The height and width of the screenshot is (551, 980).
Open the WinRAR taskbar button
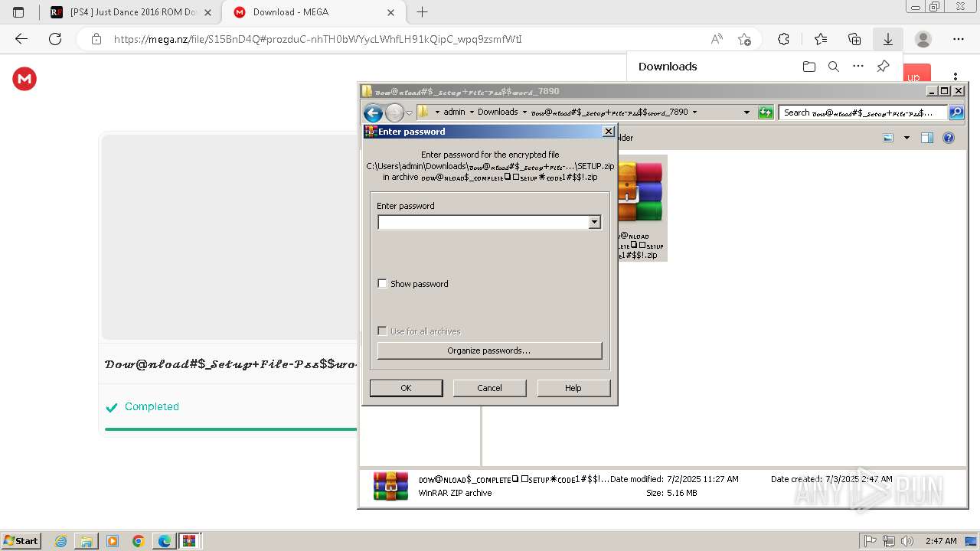pyautogui.click(x=190, y=541)
